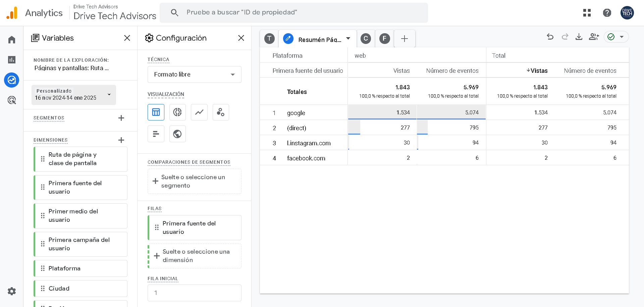Select the scatter plot visualization

point(221,112)
